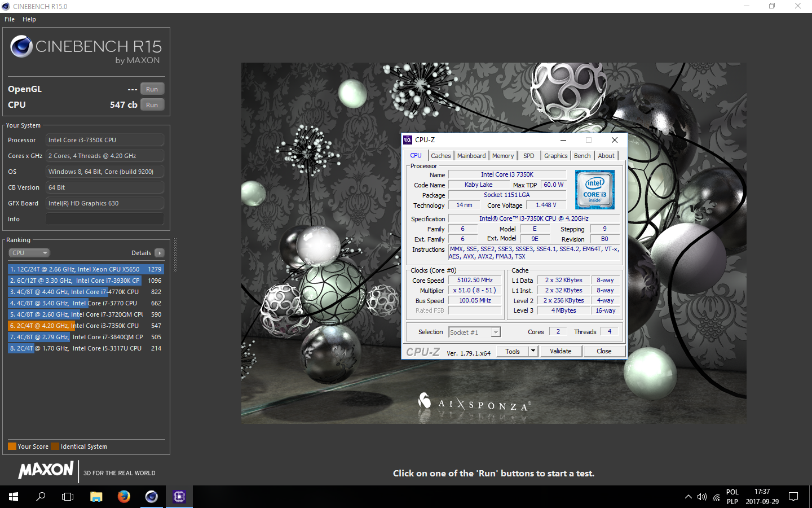Open Firefox from taskbar
Viewport: 812px width, 508px height.
pyautogui.click(x=124, y=497)
